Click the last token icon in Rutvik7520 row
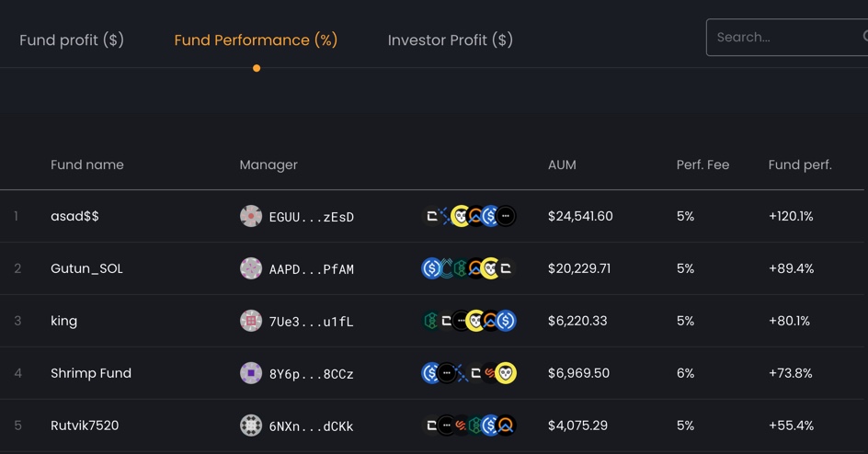The image size is (868, 454). 506,426
